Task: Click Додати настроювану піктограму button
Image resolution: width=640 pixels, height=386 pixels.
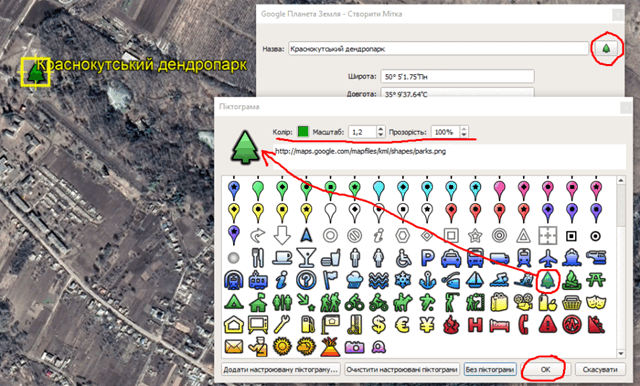Action: (x=280, y=370)
